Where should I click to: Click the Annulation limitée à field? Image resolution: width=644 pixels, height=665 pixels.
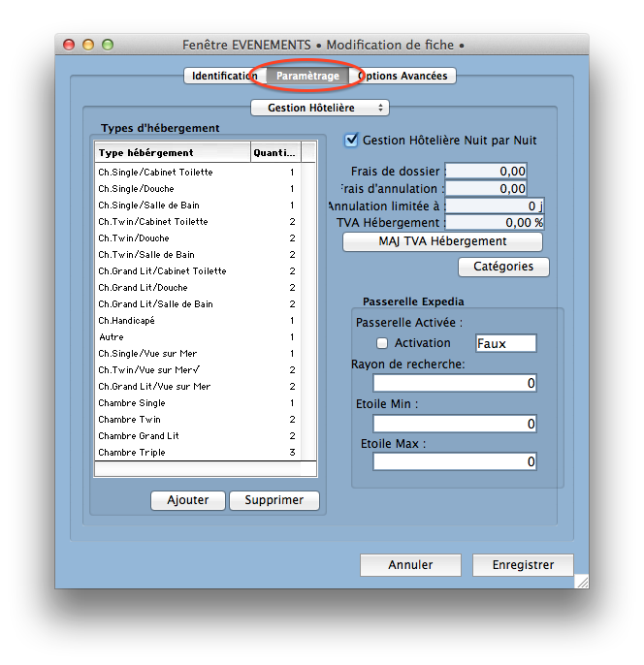(495, 206)
